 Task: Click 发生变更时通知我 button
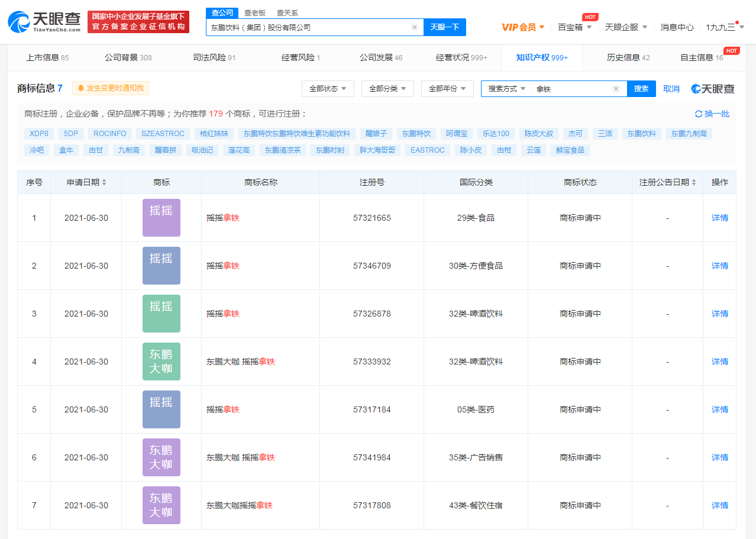111,88
